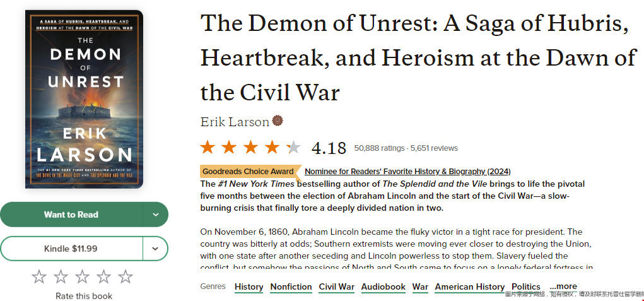The width and height of the screenshot is (644, 301).
Task: Rate the book three stars
Action: 83,276
